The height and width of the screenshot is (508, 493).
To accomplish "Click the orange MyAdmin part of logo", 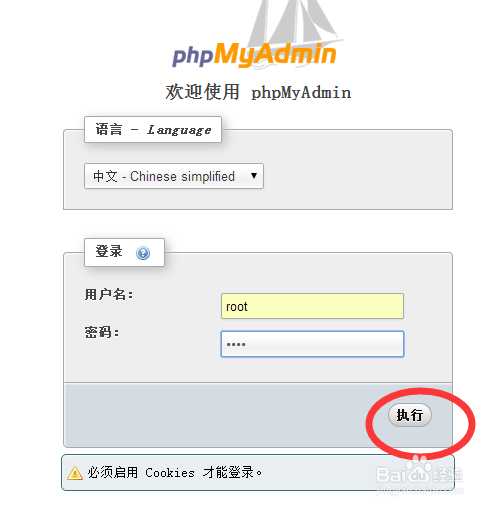I will coord(275,55).
